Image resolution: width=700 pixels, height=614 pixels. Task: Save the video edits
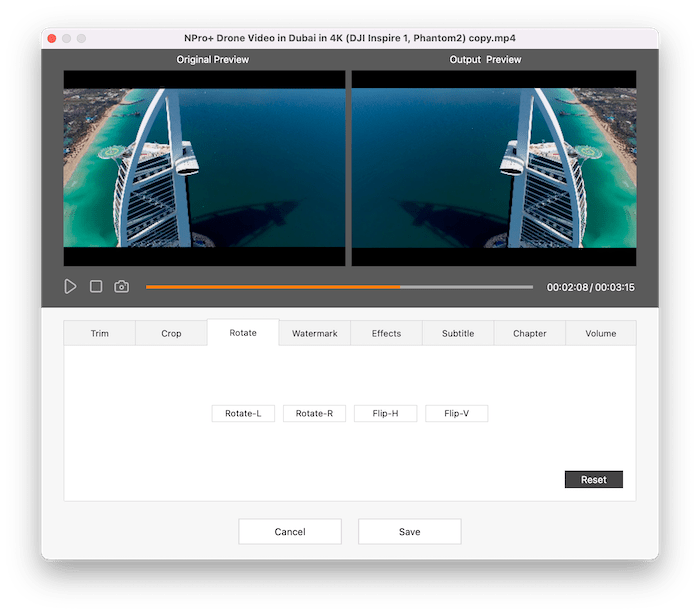point(409,532)
